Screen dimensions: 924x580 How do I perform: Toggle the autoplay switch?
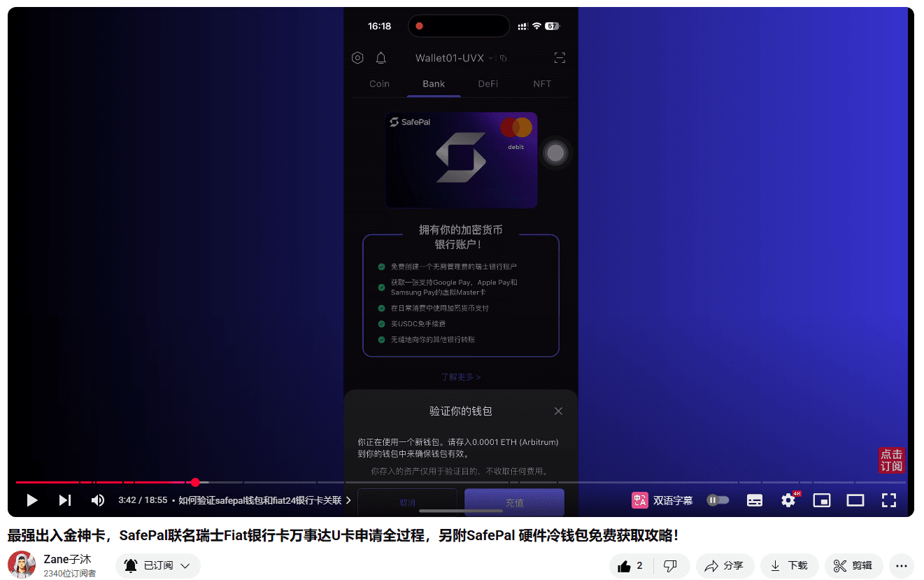pyautogui.click(x=718, y=500)
